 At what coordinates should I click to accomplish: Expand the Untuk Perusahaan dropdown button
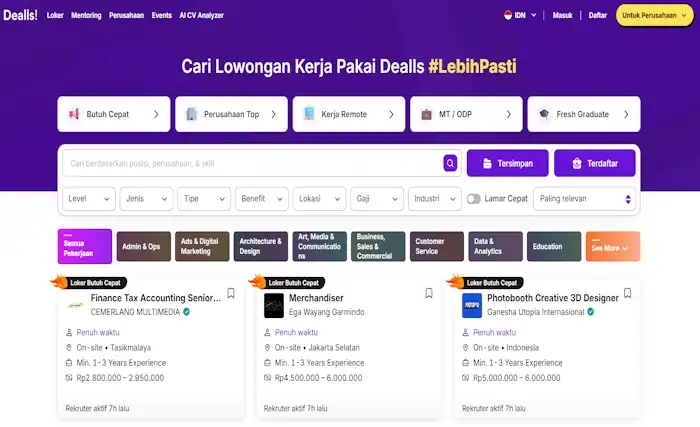[654, 15]
